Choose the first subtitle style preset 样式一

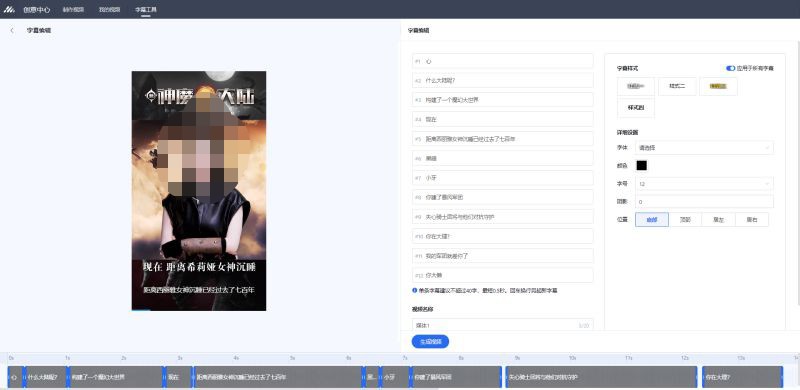pyautogui.click(x=636, y=86)
